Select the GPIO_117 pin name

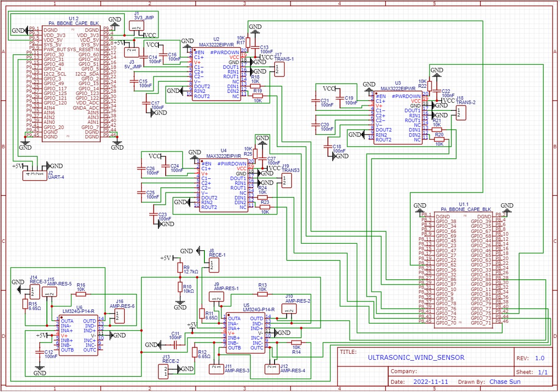coord(55,88)
